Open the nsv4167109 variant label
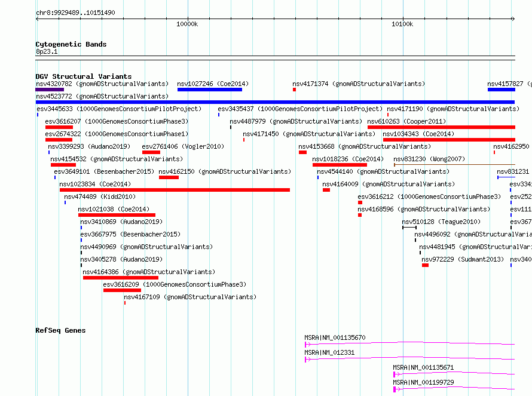 [190, 297]
